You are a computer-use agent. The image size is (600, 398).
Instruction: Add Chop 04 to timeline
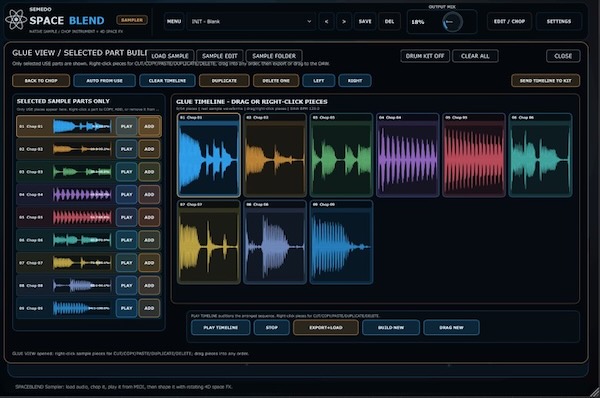click(x=149, y=194)
